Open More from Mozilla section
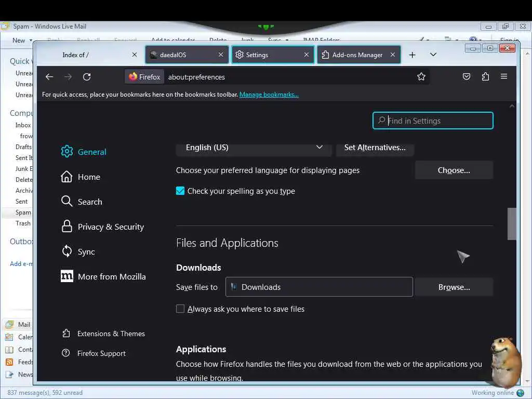The image size is (532, 399). (x=103, y=276)
